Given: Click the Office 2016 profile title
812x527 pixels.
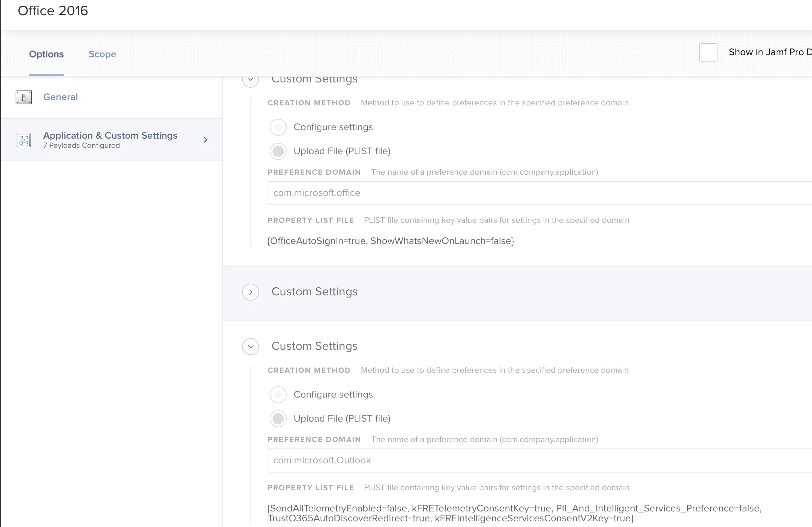Looking at the screenshot, I should [x=53, y=11].
